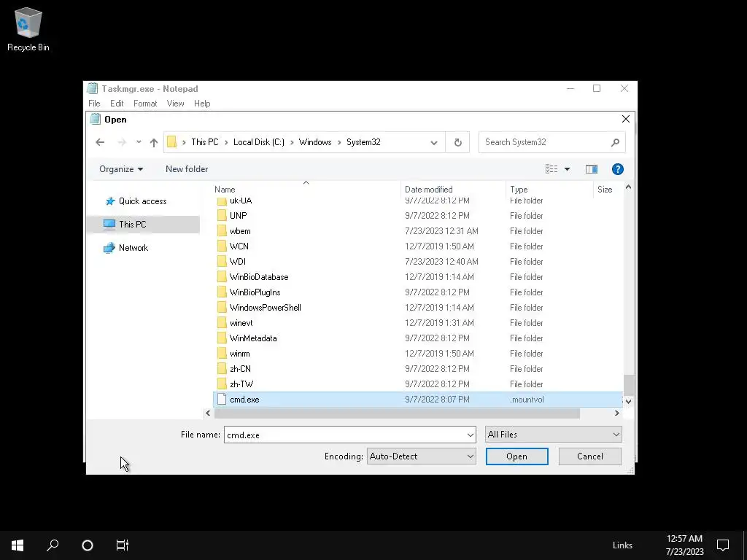Expand the Organize dropdown
Screen dimensions: 747x560
pos(121,169)
